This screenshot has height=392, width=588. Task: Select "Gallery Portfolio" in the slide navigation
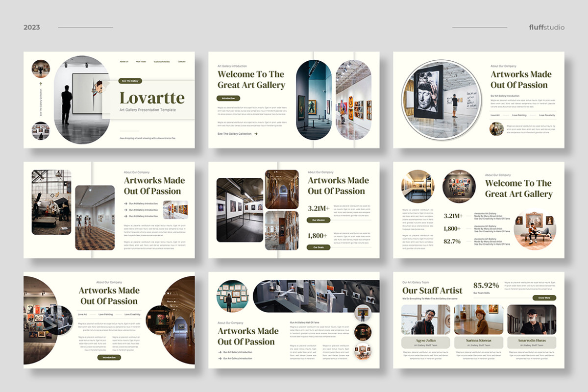(x=161, y=62)
